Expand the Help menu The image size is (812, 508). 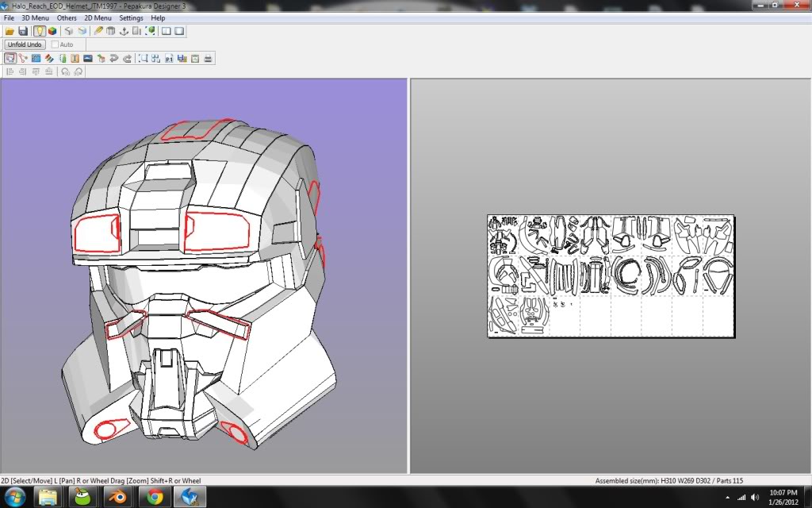158,17
